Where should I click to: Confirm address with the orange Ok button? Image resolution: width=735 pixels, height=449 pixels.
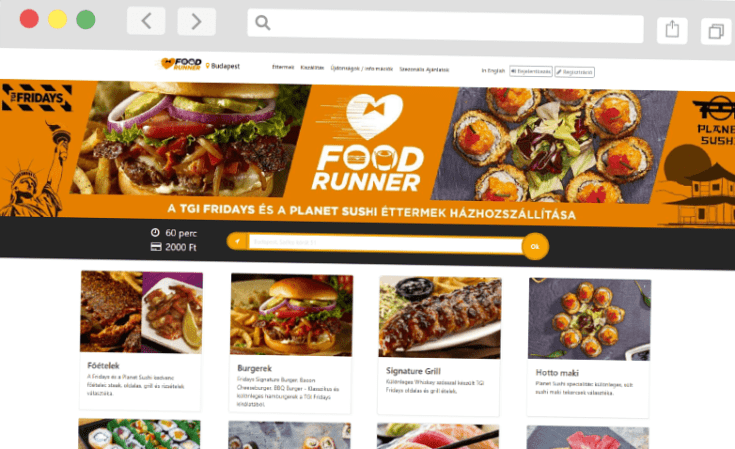pyautogui.click(x=535, y=247)
